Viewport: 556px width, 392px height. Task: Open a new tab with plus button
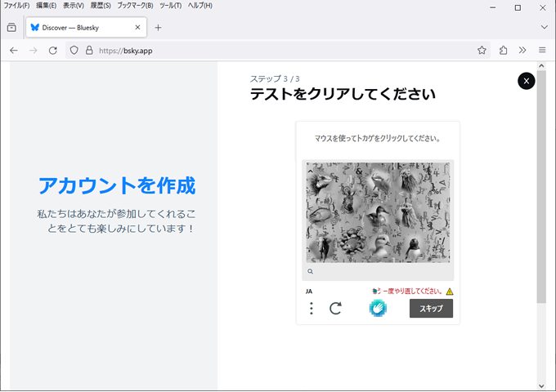[x=158, y=28]
